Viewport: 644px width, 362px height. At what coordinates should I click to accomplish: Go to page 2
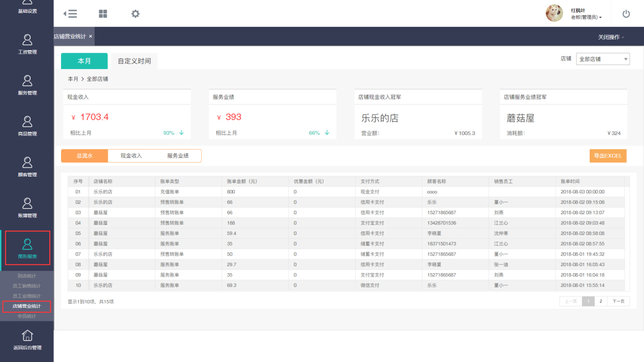pyautogui.click(x=601, y=301)
